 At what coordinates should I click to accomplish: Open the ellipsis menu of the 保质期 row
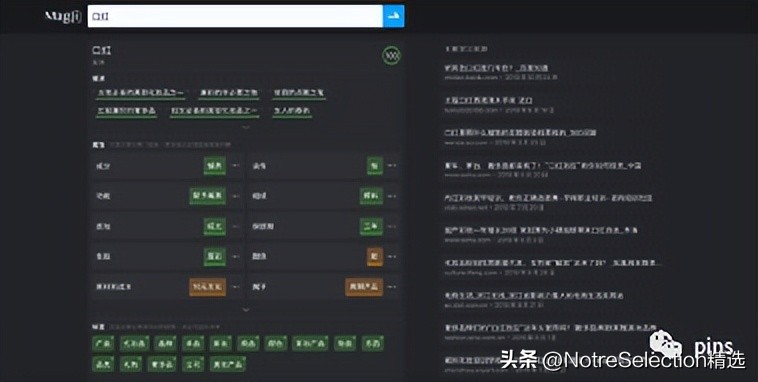[x=392, y=226]
